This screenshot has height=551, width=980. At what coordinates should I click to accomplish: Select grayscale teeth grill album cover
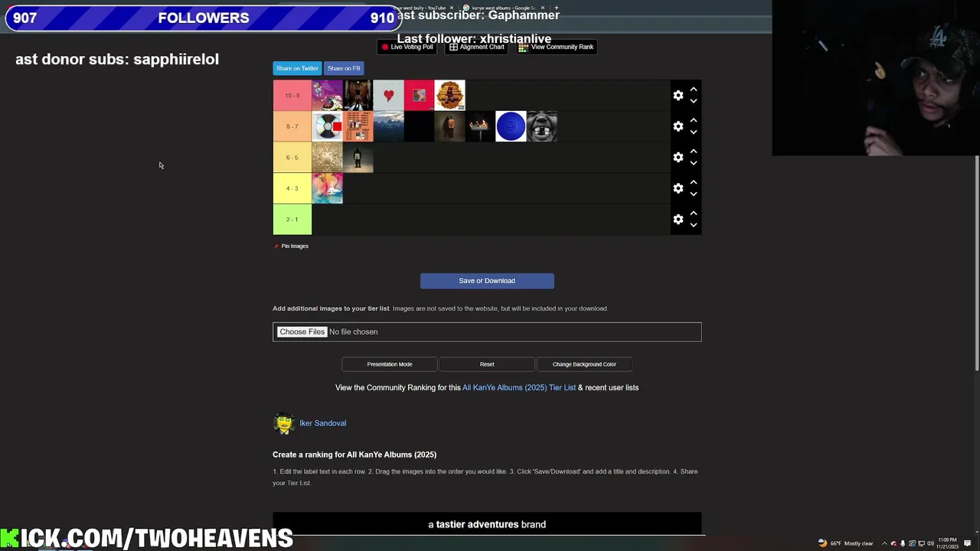coord(541,126)
